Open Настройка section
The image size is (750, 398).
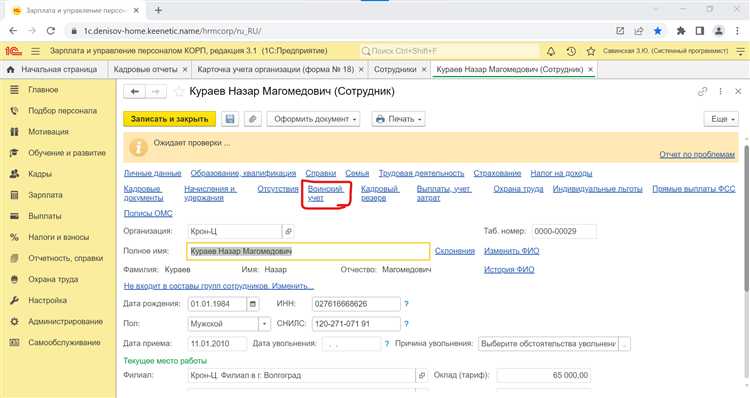(x=47, y=300)
